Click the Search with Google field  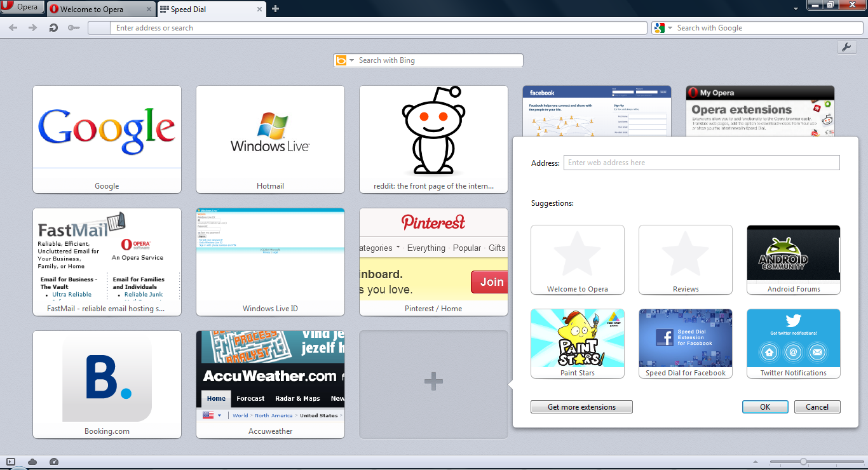tap(768, 28)
